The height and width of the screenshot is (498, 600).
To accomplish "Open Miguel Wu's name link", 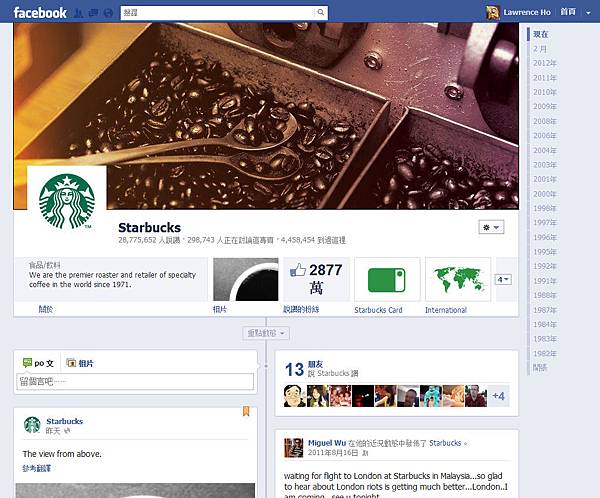I will click(327, 443).
